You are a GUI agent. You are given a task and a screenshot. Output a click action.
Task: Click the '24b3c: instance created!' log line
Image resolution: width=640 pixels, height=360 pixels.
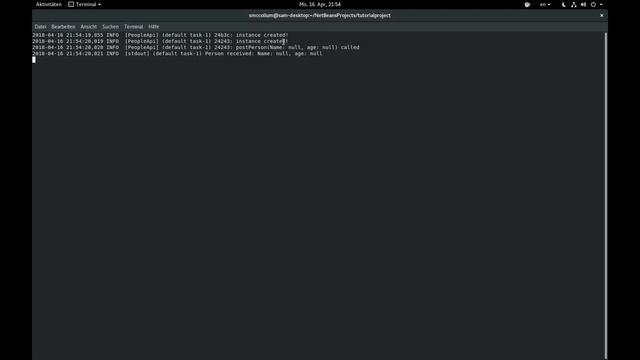coord(160,35)
